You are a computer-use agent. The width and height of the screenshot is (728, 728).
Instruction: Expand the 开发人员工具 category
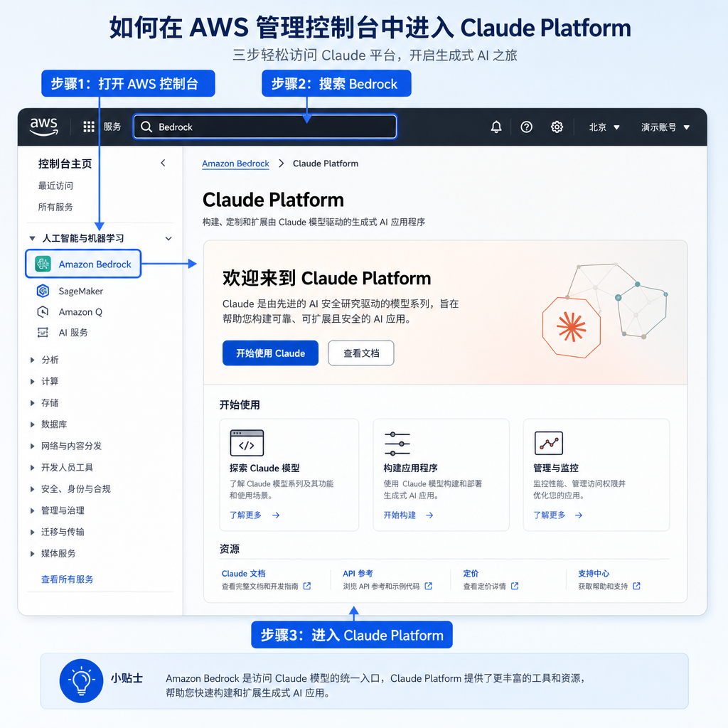click(32, 467)
